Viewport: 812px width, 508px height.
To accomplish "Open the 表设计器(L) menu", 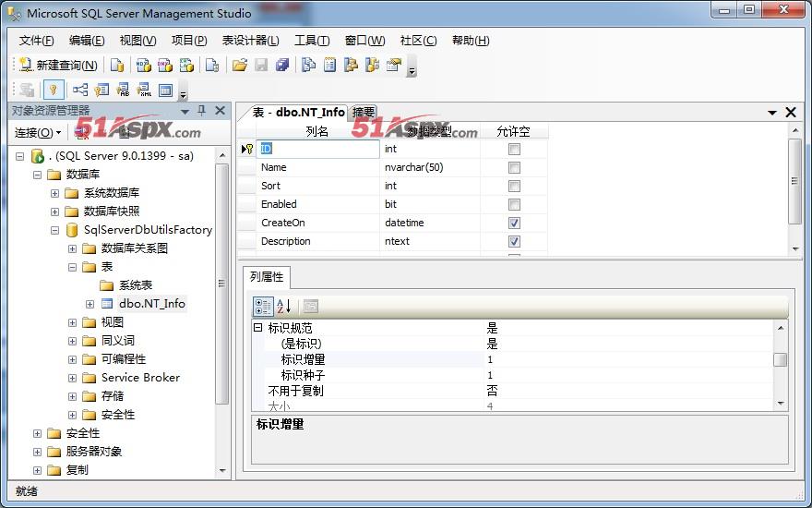I will click(x=250, y=41).
